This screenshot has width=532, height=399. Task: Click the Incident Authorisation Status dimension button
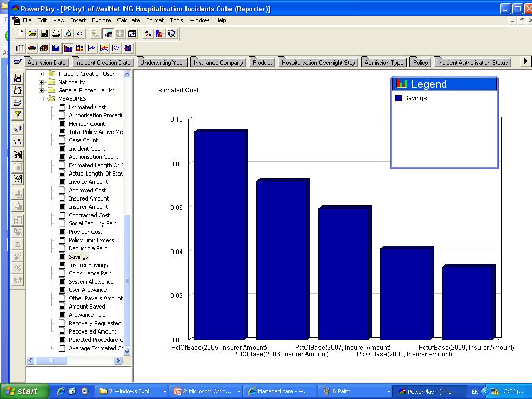[473, 62]
